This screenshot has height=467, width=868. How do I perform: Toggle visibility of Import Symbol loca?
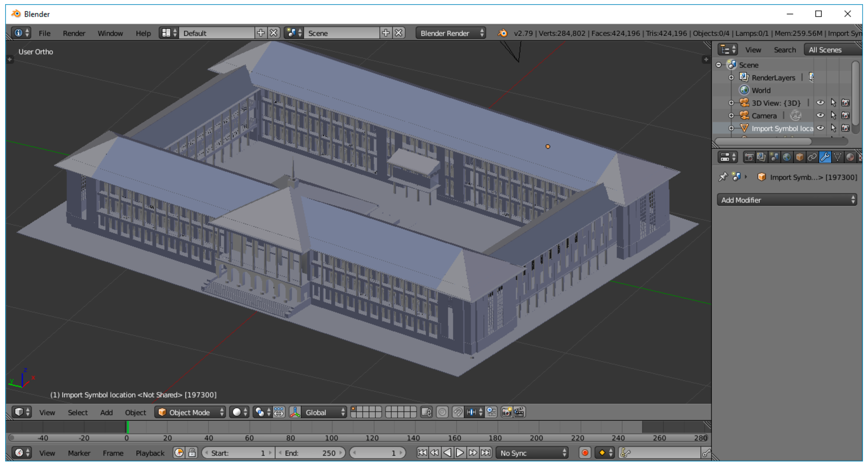pos(821,128)
